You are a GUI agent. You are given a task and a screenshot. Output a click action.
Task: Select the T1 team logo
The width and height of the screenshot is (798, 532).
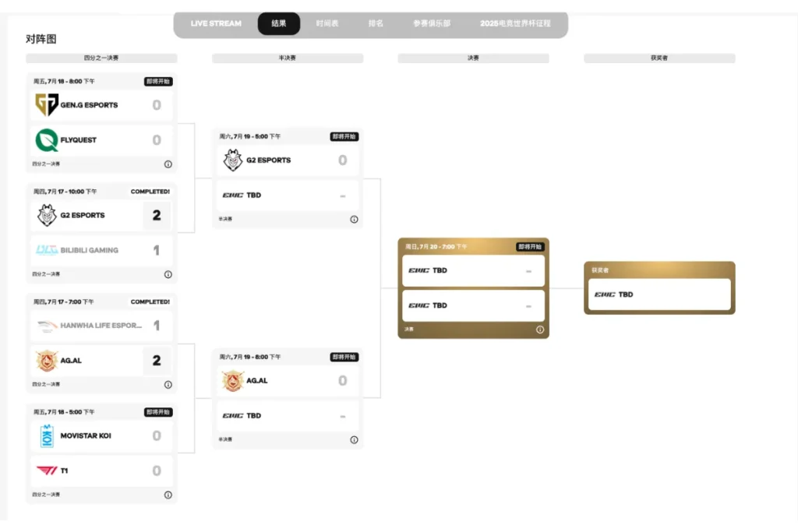coord(47,471)
